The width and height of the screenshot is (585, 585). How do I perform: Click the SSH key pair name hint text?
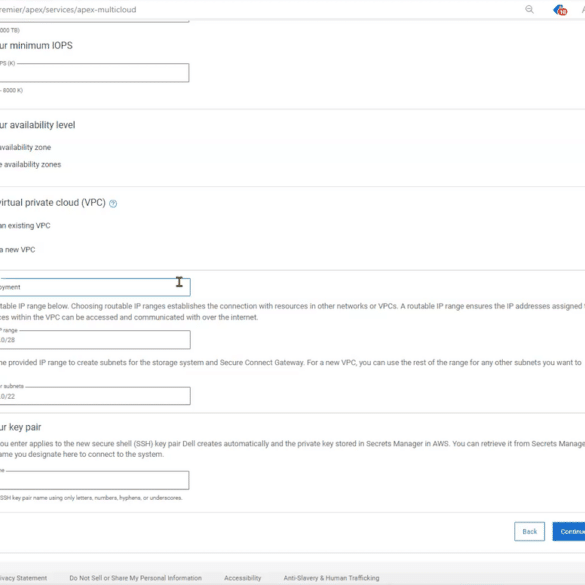point(91,498)
